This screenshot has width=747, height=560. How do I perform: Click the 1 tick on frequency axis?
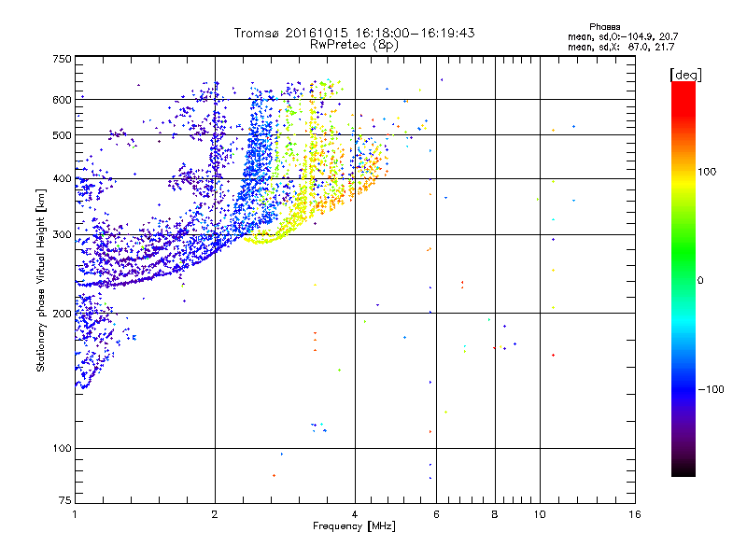(75, 514)
